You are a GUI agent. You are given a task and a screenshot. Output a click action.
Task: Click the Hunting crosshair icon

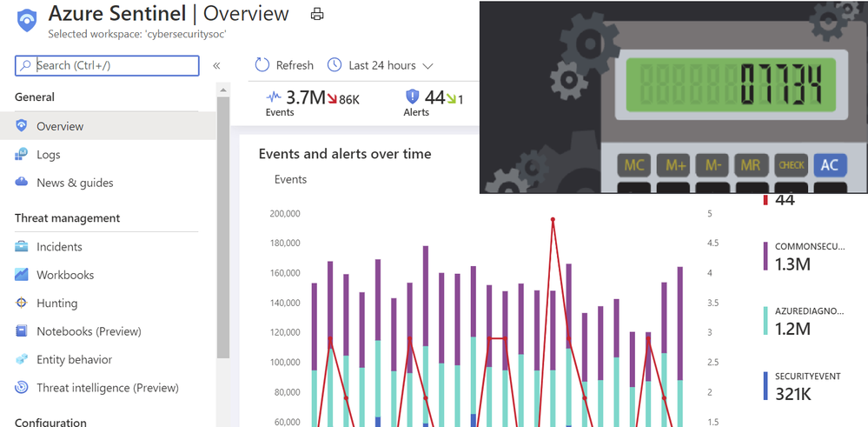tap(22, 303)
